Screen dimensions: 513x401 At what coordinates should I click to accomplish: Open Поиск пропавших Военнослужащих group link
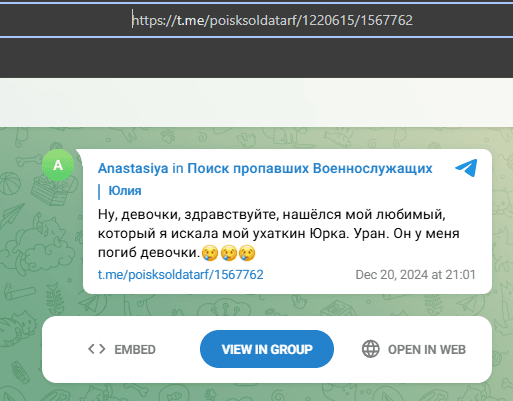[x=310, y=168]
